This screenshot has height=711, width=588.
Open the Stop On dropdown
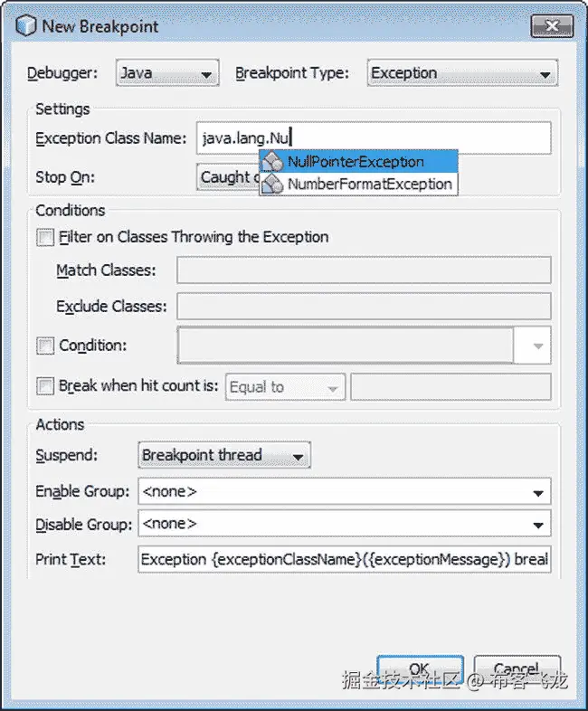click(x=228, y=176)
